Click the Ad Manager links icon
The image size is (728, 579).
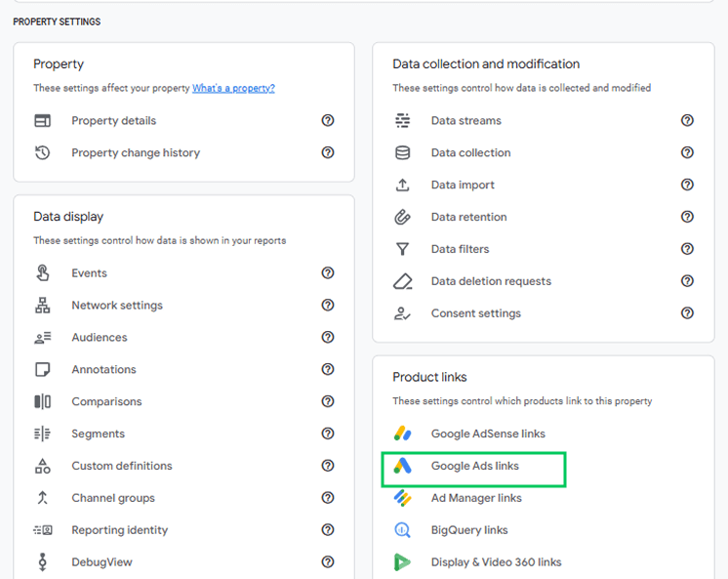[402, 498]
